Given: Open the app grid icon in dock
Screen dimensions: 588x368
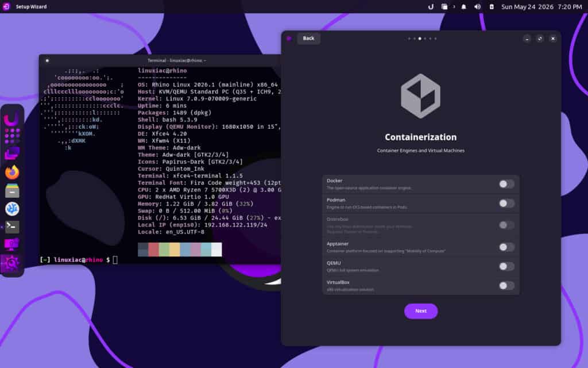Looking at the screenshot, I should point(12,136).
